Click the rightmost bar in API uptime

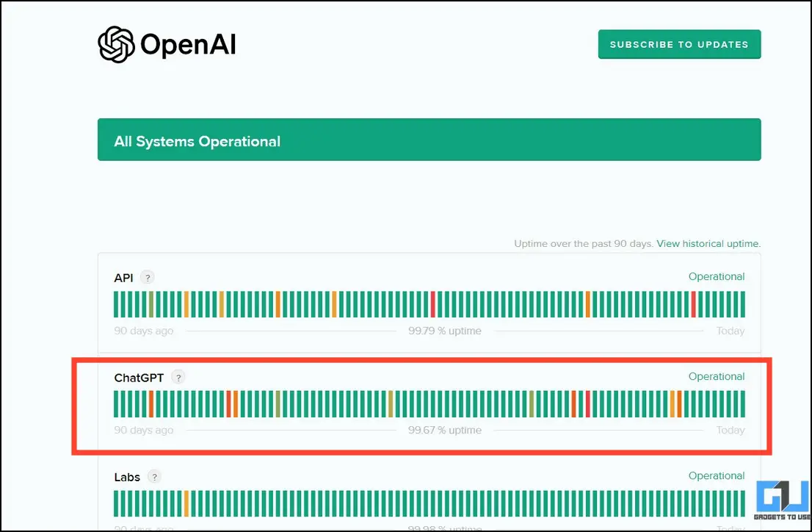(x=742, y=304)
